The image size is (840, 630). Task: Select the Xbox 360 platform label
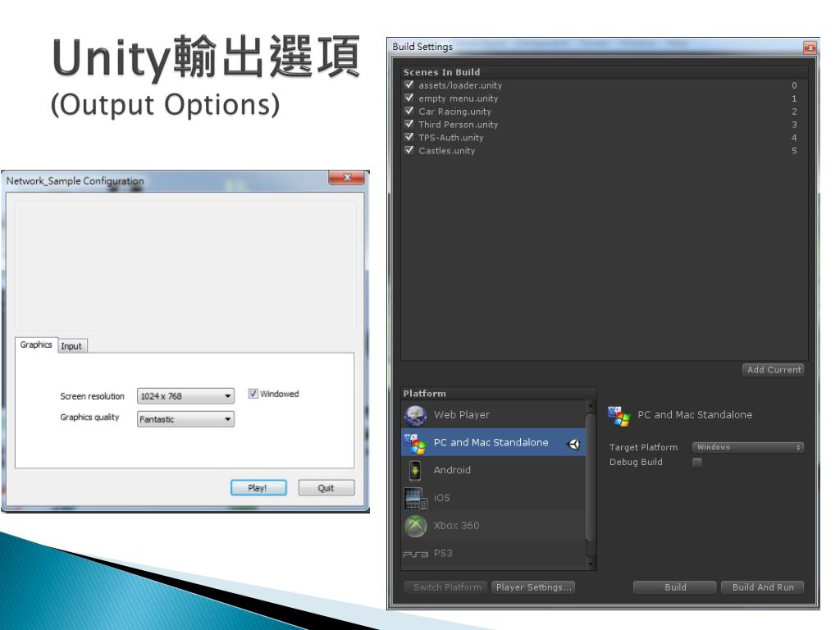click(x=456, y=526)
